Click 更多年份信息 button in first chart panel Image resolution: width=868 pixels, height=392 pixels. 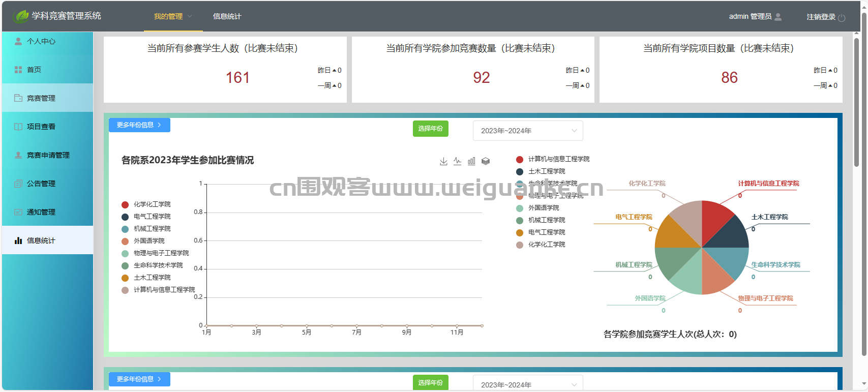(x=139, y=125)
